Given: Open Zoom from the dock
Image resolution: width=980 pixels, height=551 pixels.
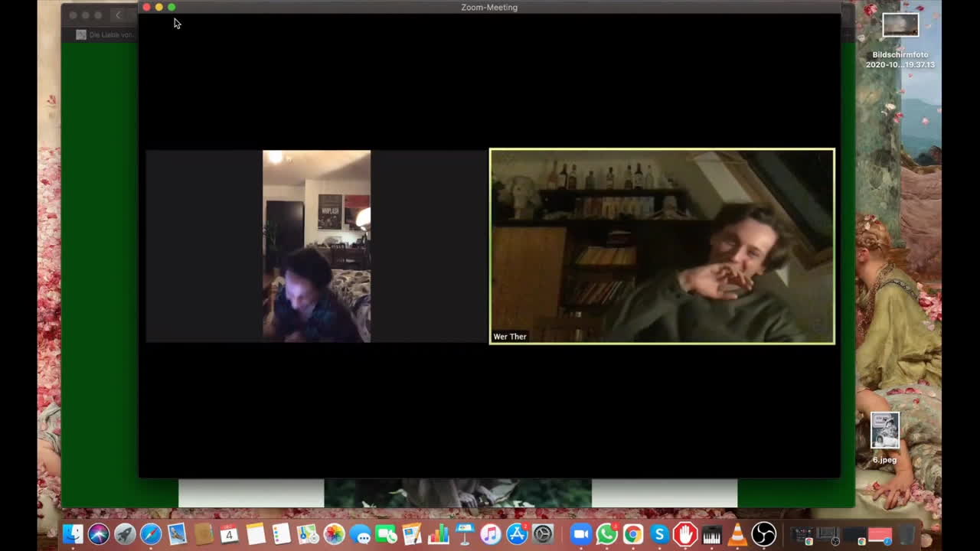Looking at the screenshot, I should [581, 533].
